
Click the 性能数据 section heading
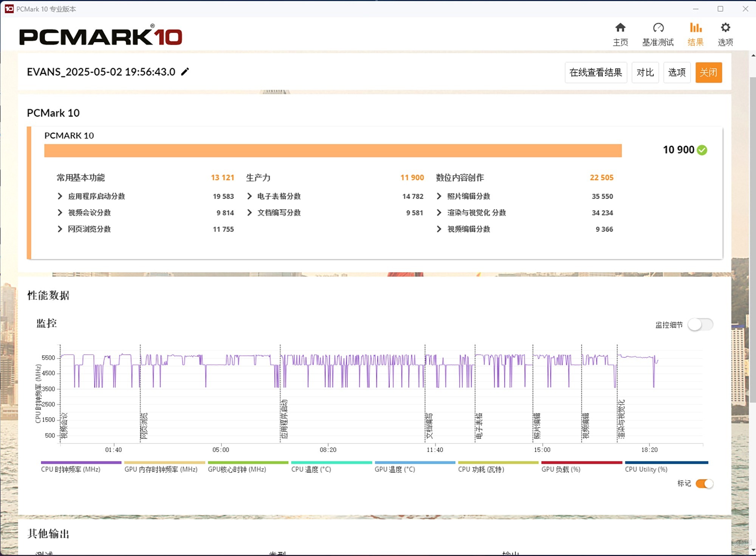tap(48, 295)
